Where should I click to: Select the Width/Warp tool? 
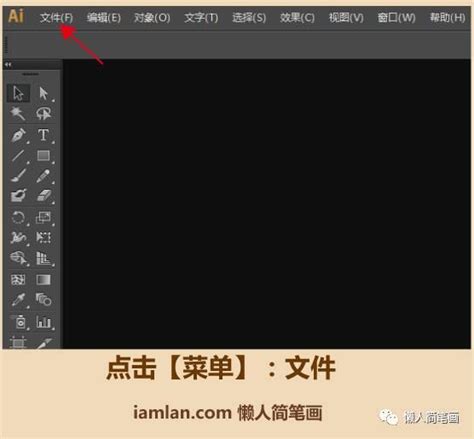(x=18, y=238)
